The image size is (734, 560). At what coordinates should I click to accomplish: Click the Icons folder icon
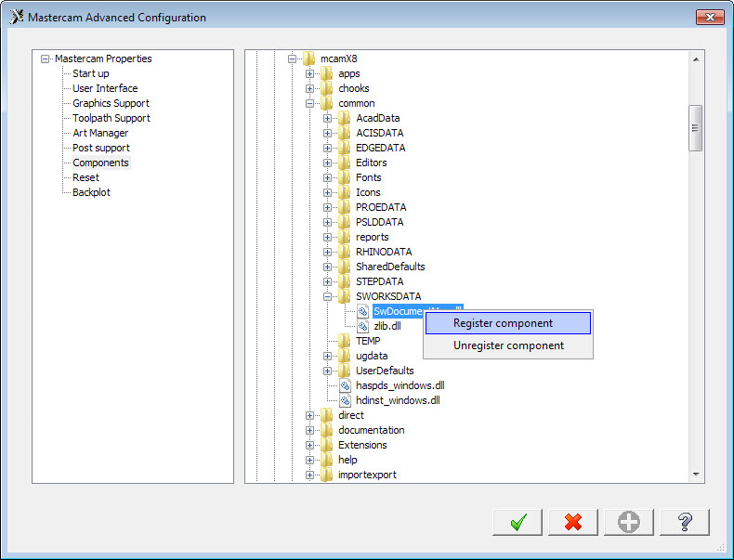click(345, 192)
